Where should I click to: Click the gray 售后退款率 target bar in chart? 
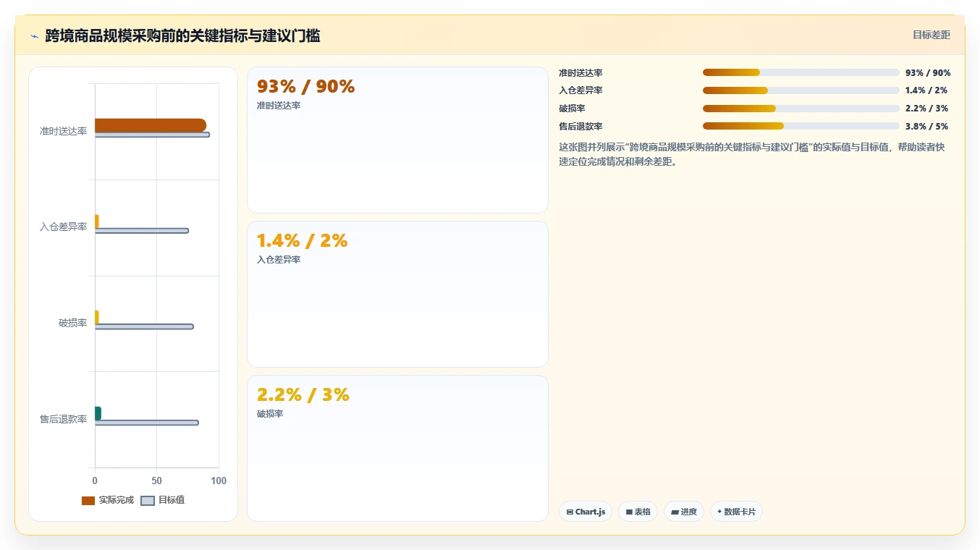146,423
